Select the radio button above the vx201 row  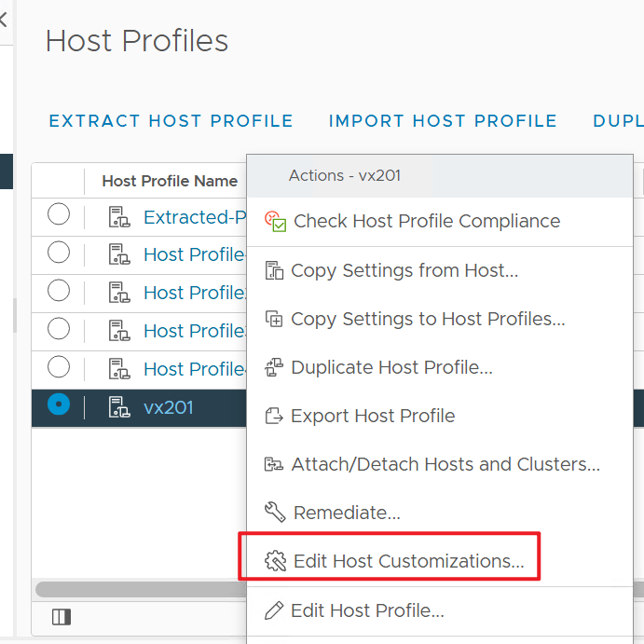[59, 367]
